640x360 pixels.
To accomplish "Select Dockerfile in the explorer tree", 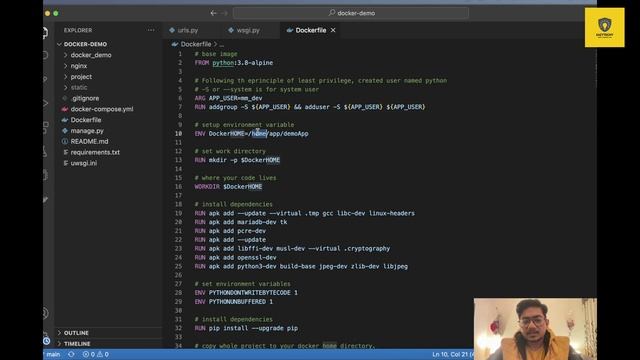I will [86, 120].
